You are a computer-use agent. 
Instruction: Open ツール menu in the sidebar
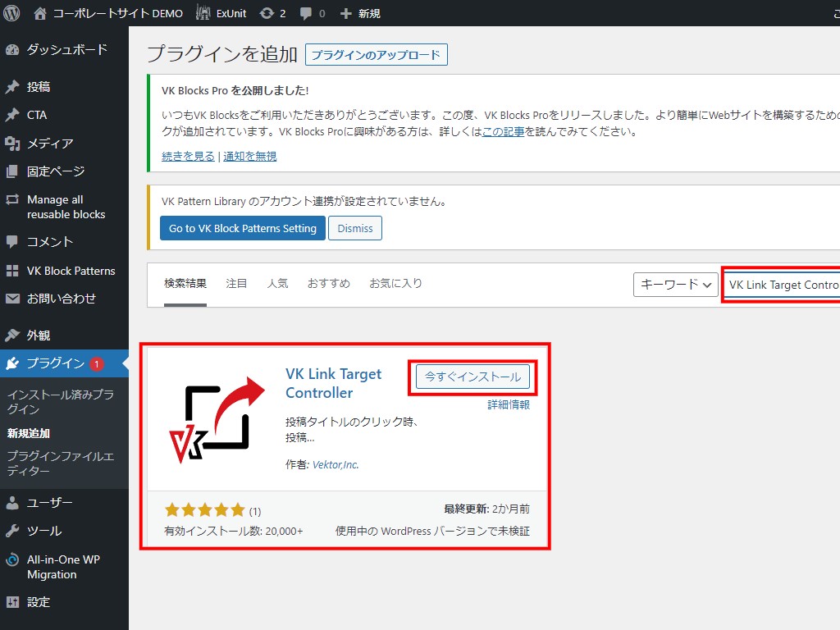[x=44, y=531]
